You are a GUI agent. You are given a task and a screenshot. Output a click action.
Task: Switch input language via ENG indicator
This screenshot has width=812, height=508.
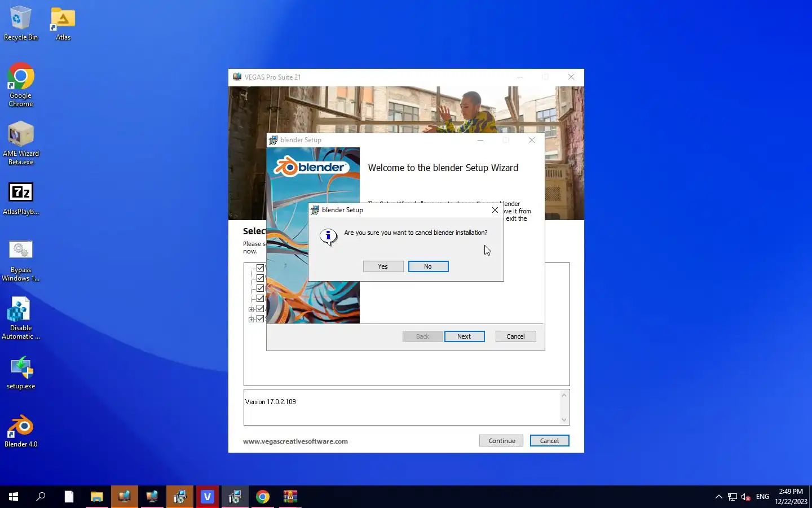(762, 497)
